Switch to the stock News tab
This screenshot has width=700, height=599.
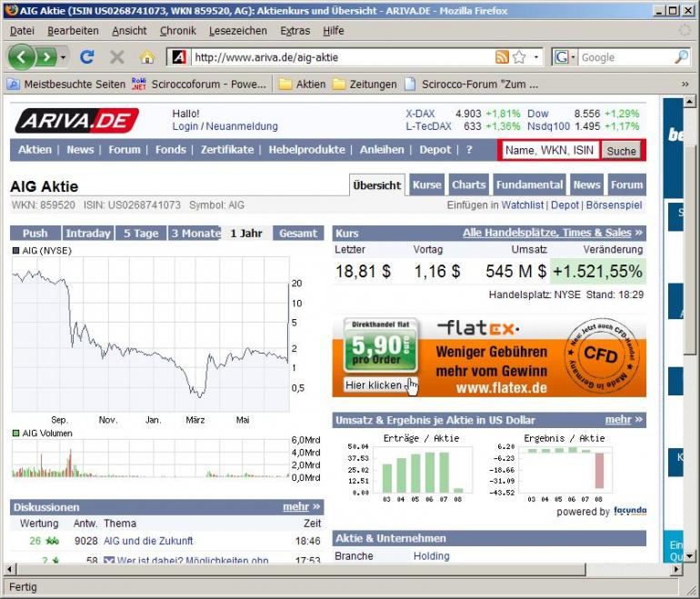pos(586,185)
